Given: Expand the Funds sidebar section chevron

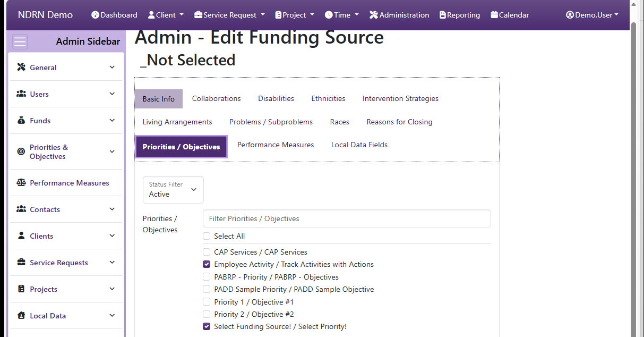Looking at the screenshot, I should [x=112, y=121].
